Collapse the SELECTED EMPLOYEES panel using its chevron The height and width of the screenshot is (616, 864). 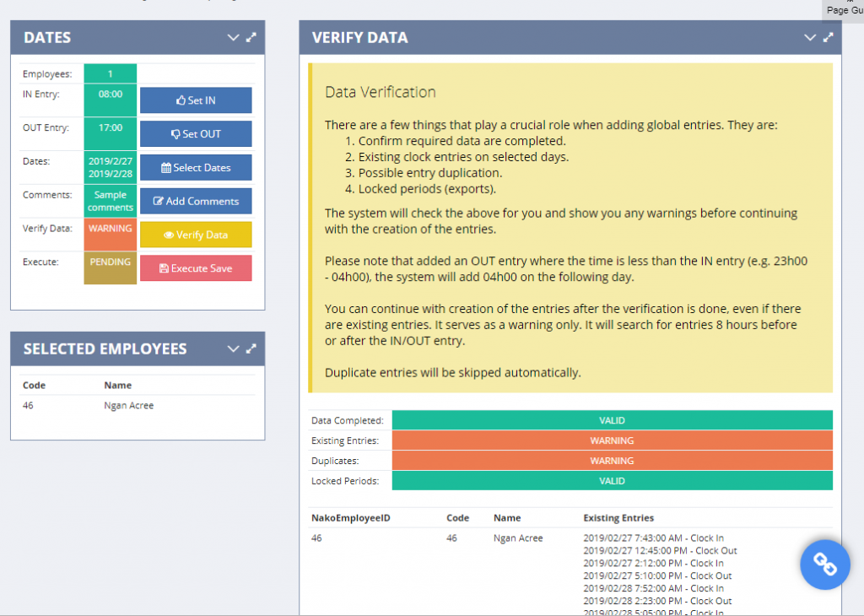233,349
